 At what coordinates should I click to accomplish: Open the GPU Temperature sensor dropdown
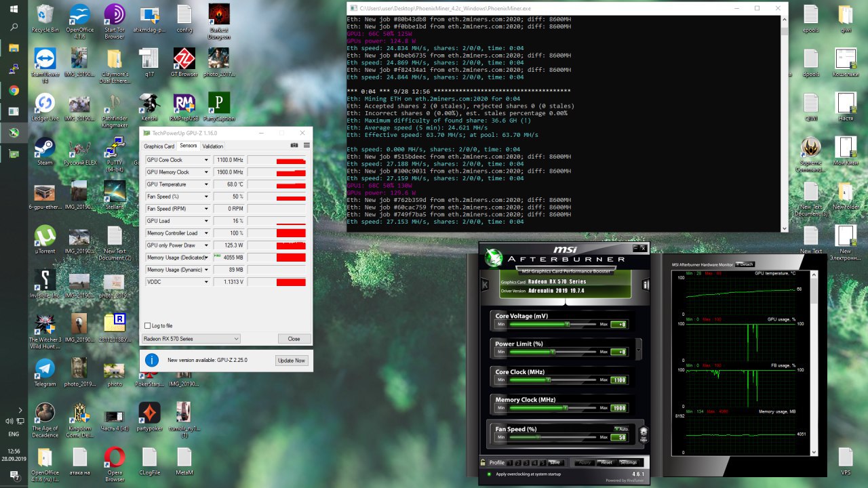(206, 184)
